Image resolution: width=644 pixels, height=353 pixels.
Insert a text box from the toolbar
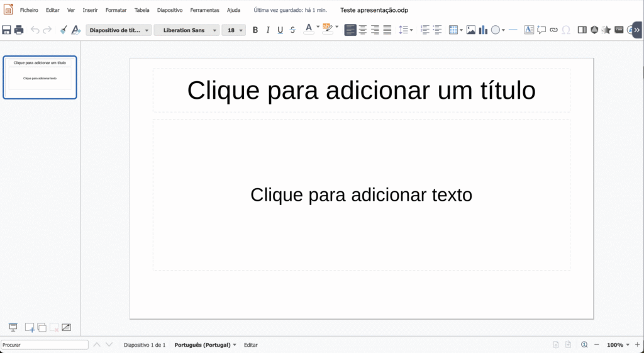529,30
